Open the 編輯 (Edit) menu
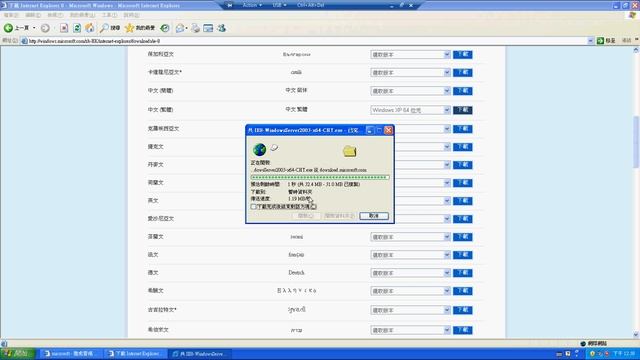This screenshot has height=360, width=640. 33,15
